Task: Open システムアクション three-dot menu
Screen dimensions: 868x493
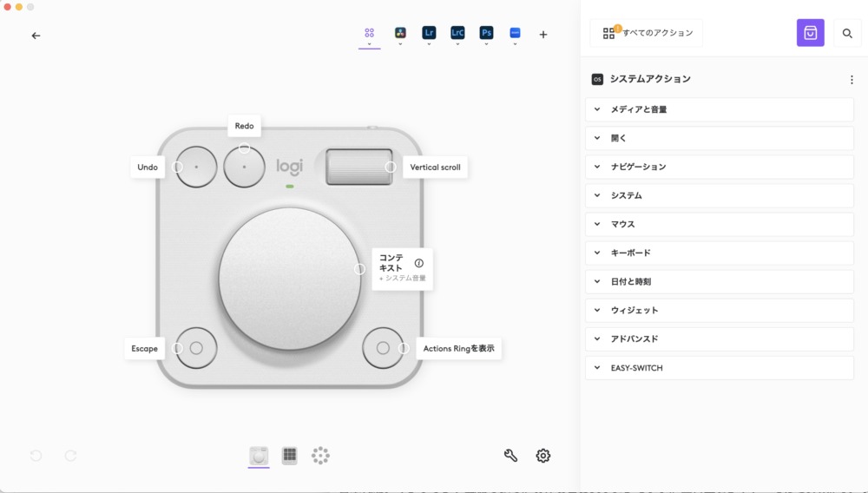Action: pyautogui.click(x=851, y=80)
